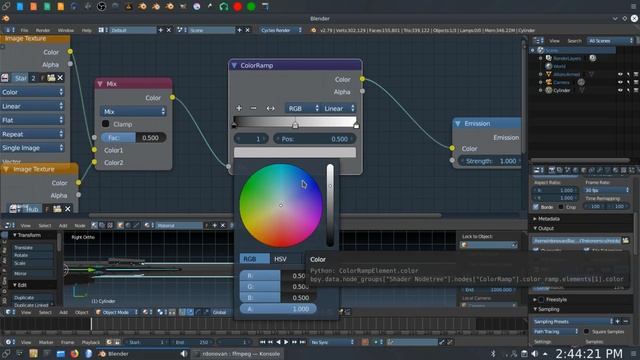
Task: Open the Single Image source dropdown
Action: 32,148
